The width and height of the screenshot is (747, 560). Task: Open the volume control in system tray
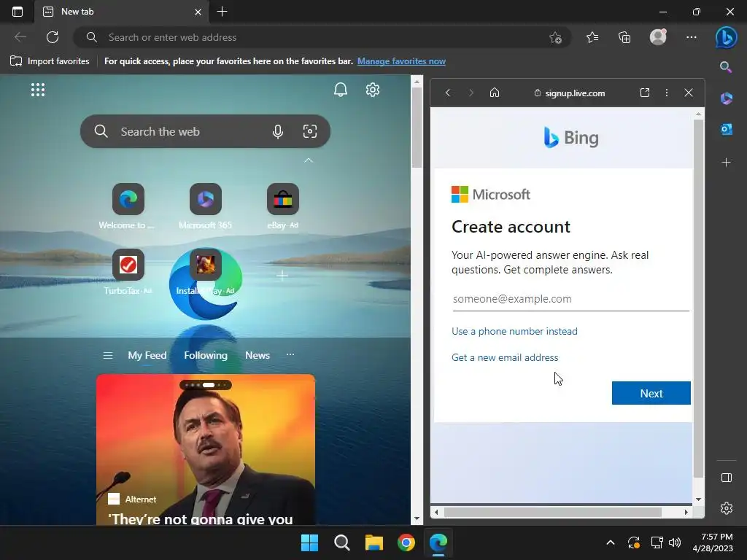[675, 542]
